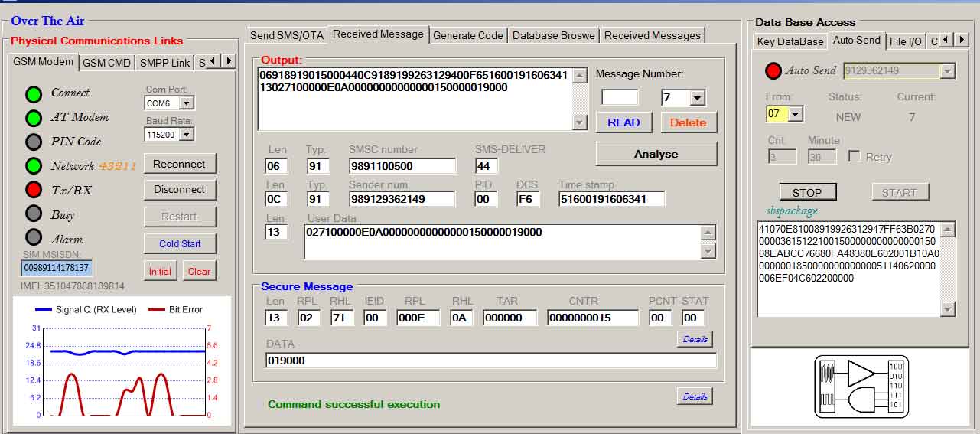
Task: Open the Message Number 7 dropdown
Action: tap(697, 98)
